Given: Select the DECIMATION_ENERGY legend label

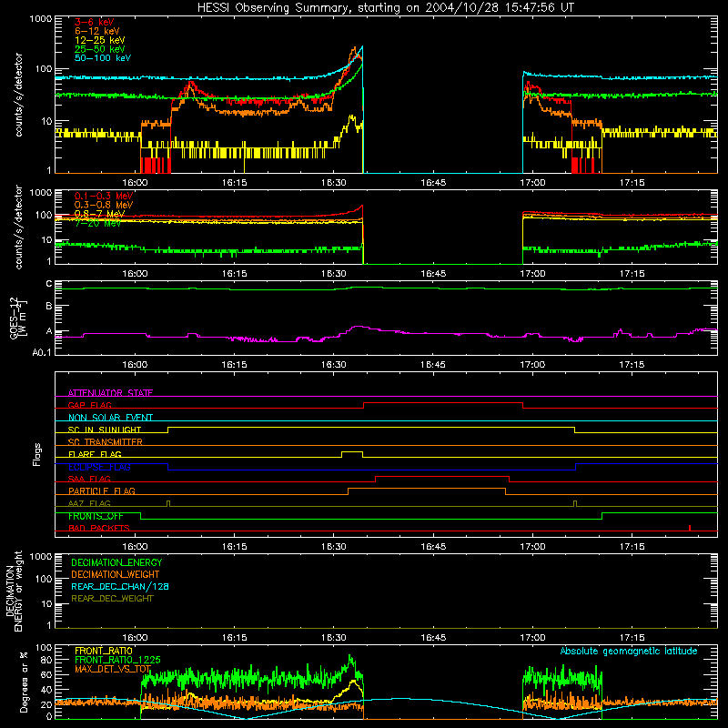Looking at the screenshot, I should coord(117,562).
